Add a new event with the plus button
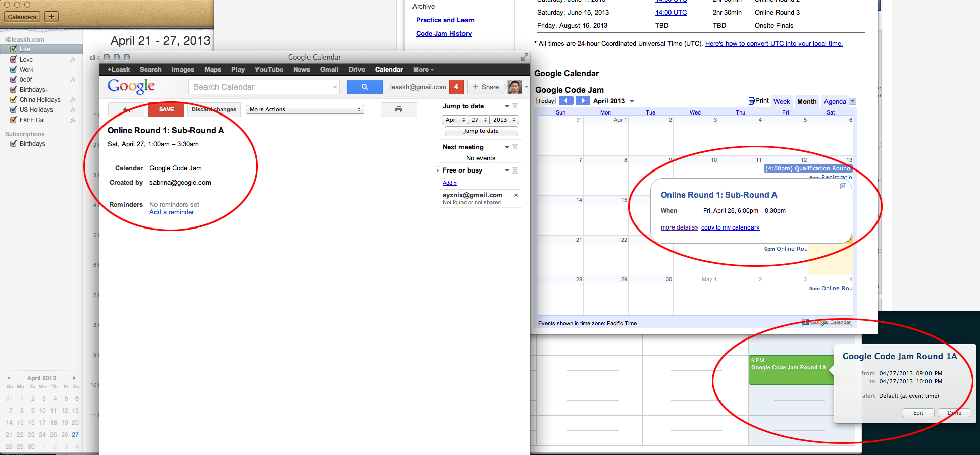The width and height of the screenshot is (980, 455). tap(51, 17)
